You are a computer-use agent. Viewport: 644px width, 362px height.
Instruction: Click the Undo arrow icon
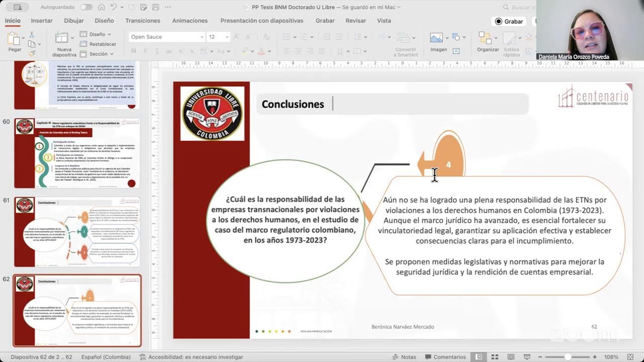[x=114, y=7]
